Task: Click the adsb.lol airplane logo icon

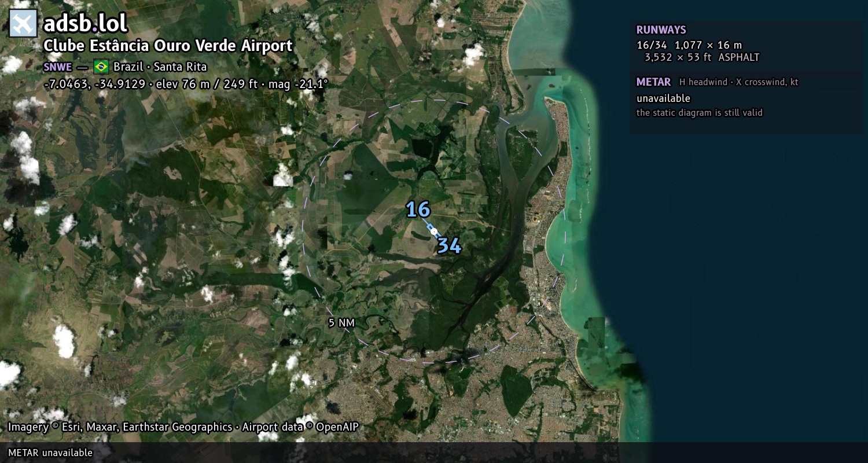Action: (x=23, y=23)
